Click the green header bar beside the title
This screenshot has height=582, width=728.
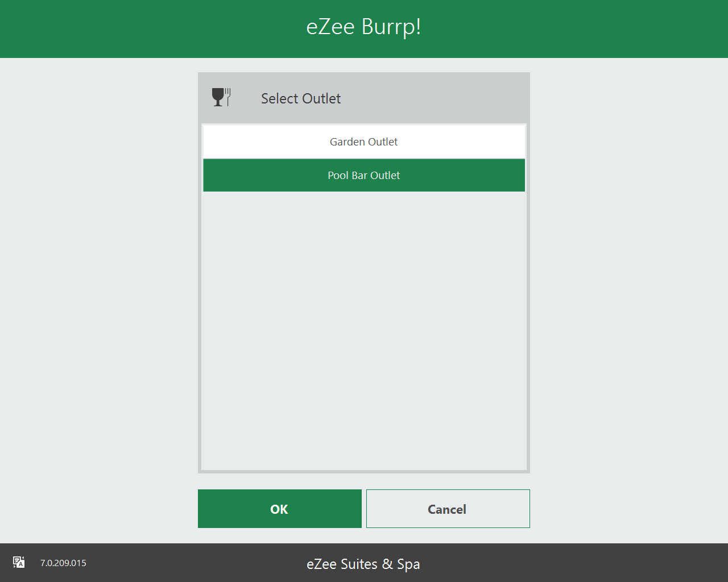pyautogui.click(x=569, y=28)
